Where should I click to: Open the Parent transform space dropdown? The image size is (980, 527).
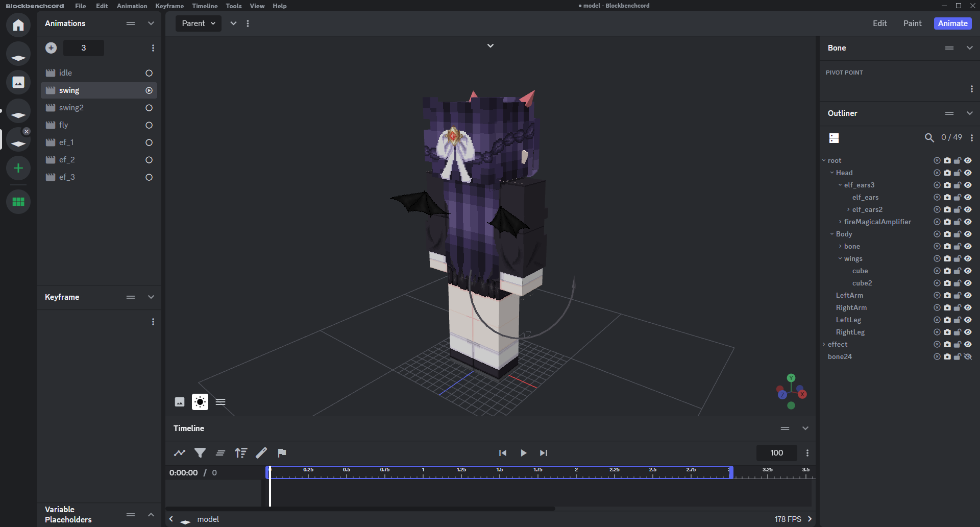(x=199, y=23)
